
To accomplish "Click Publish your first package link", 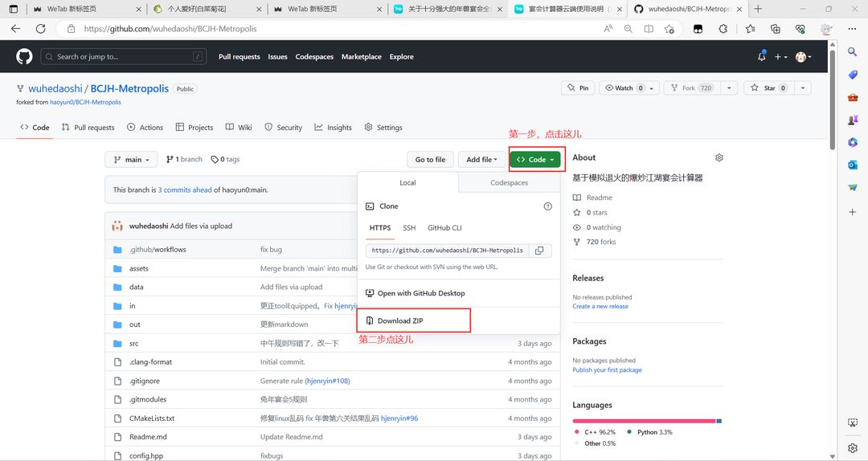I will click(607, 369).
